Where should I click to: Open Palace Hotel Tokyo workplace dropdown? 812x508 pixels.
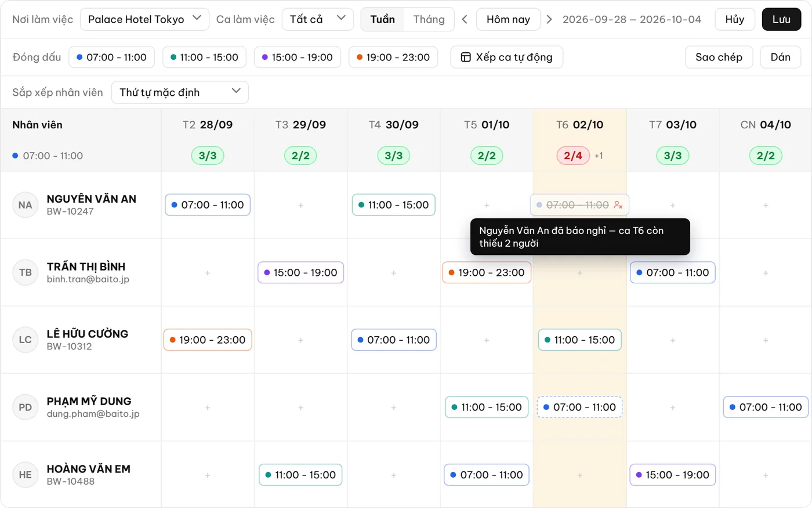click(144, 19)
